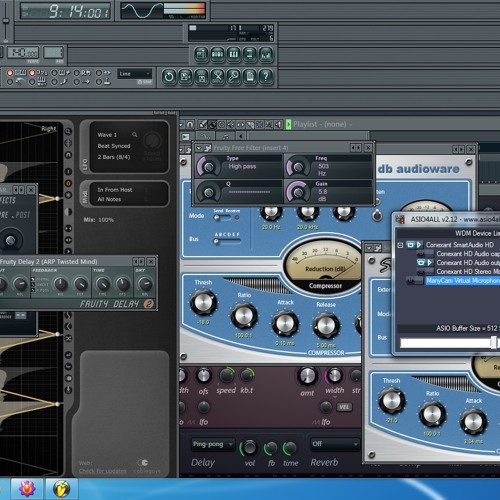Screen dimensions: 500x500
Task: Click the green play arrow beside Playlist title
Action: pos(288,125)
